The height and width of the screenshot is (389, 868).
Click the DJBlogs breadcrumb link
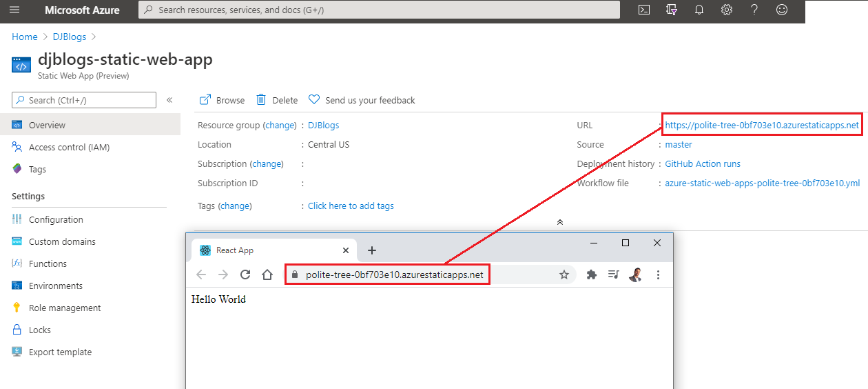71,37
